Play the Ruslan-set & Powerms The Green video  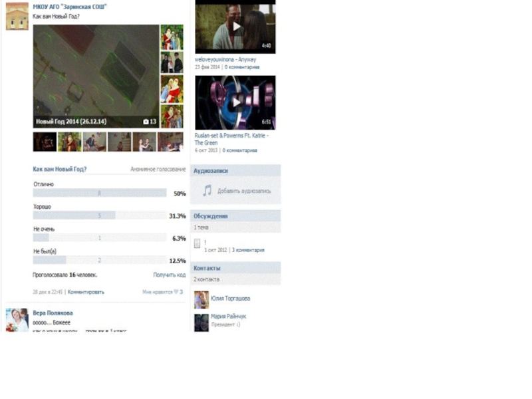[235, 102]
